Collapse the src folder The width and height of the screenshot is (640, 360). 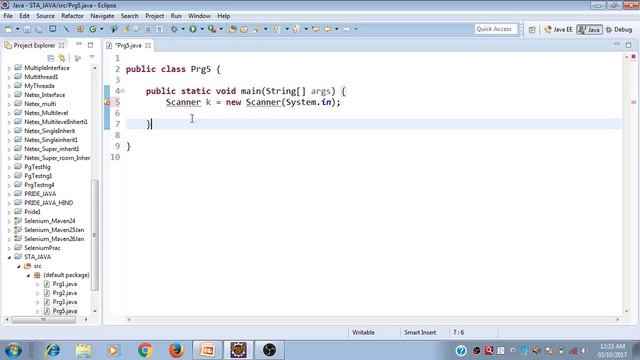(x=18, y=266)
